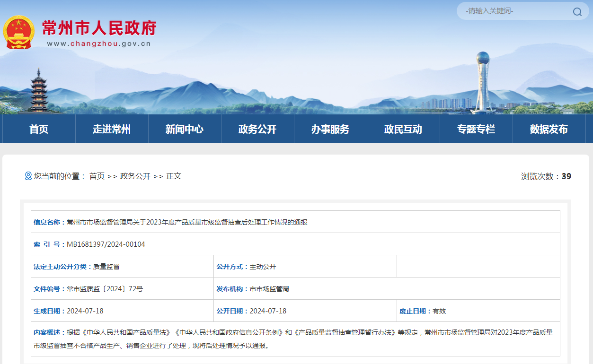The width and height of the screenshot is (593, 364).
Task: Click the search magnifier icon
Action: coord(577,11)
